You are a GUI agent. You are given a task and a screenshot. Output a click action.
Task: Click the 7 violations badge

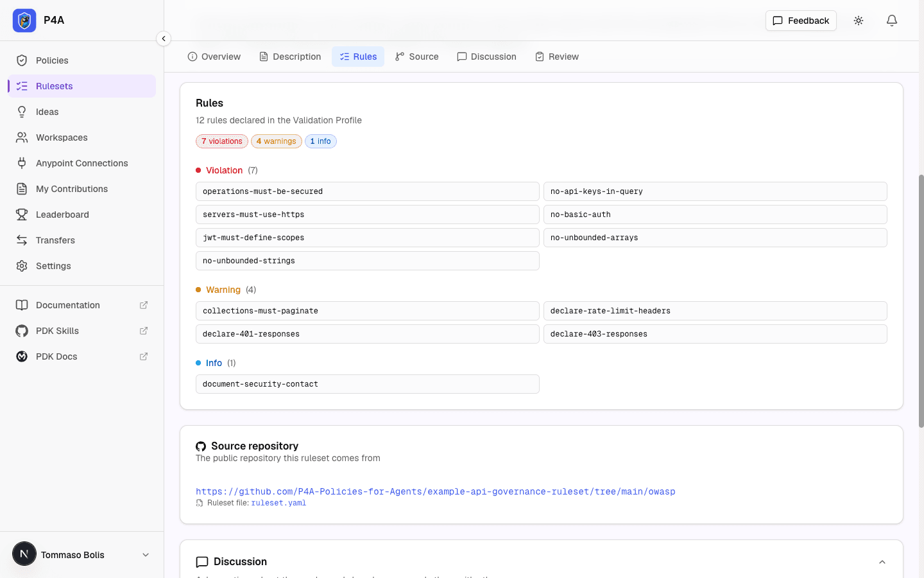[x=222, y=141]
